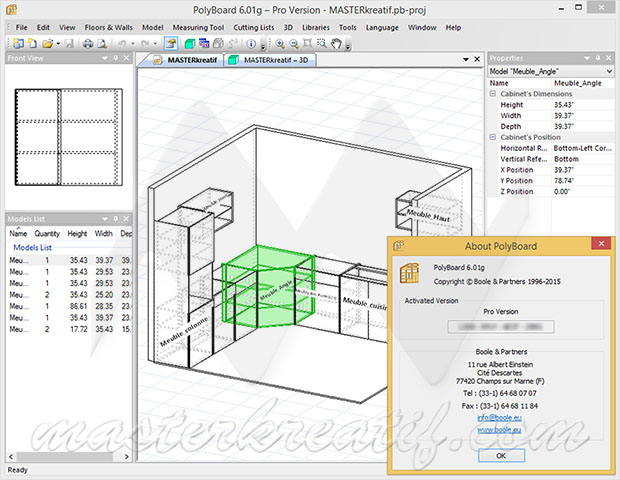Click the New Project toolbar icon

pos(18,43)
